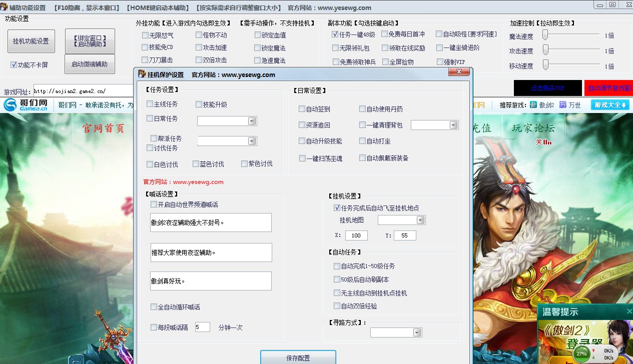Click the 魔法速度 slider handle
The width and height of the screenshot is (633, 364).
[546, 34]
